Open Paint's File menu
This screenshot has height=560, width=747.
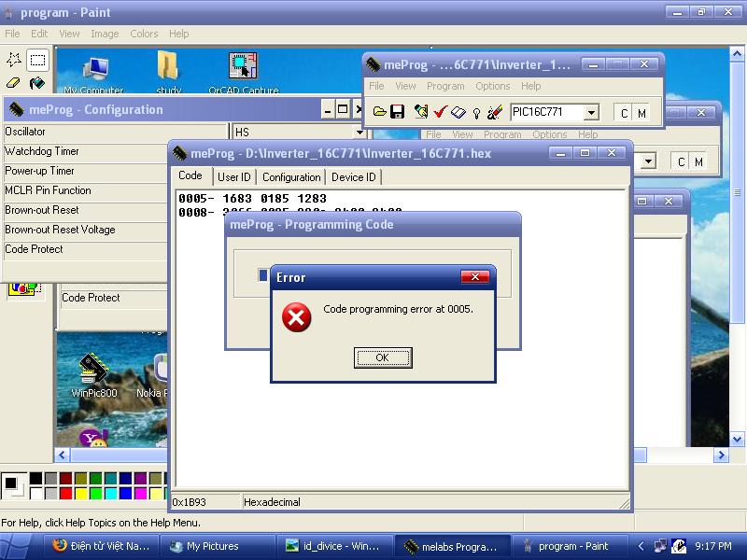(x=12, y=34)
